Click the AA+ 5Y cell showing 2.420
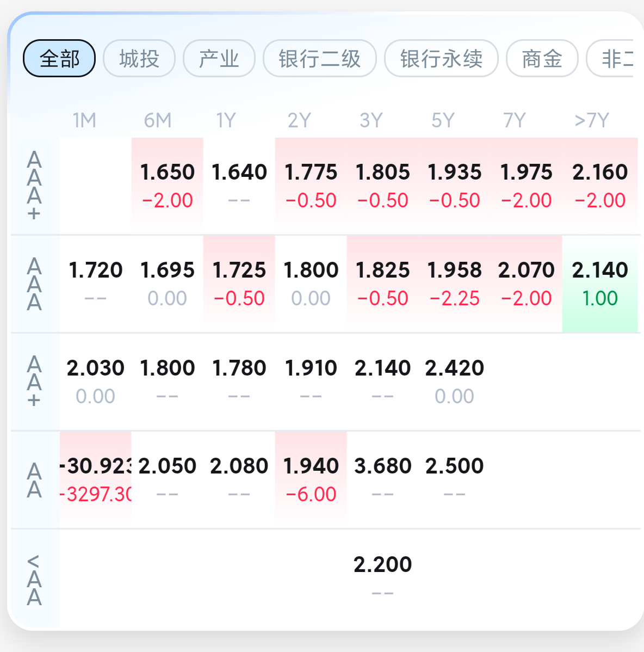The width and height of the screenshot is (644, 652). 454,382
